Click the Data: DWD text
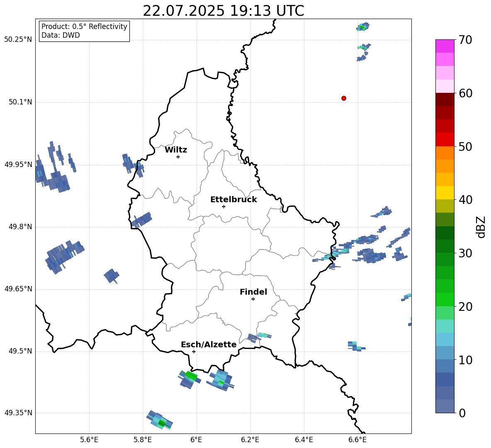 (61, 35)
